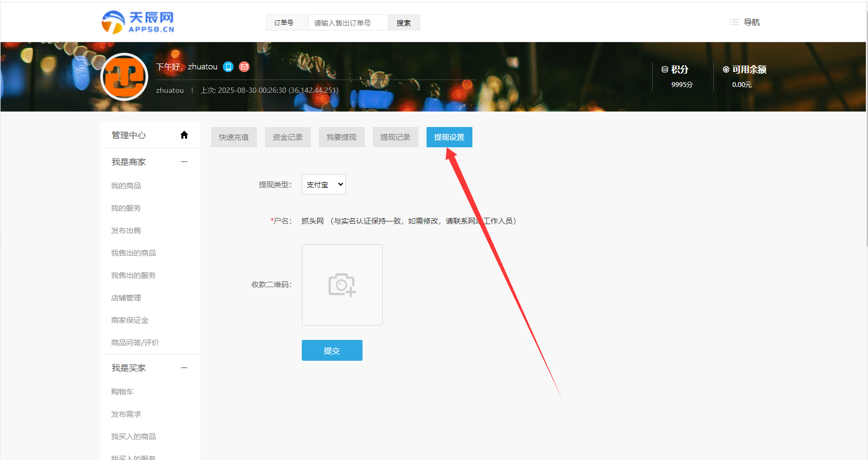
Task: Click the order number search input field
Action: (x=348, y=23)
